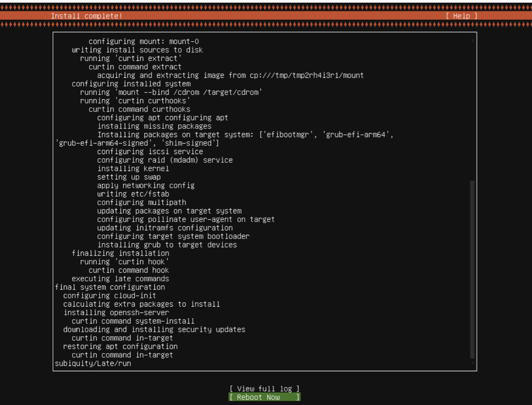Click 'installing grub to target devices' line

[167, 245]
